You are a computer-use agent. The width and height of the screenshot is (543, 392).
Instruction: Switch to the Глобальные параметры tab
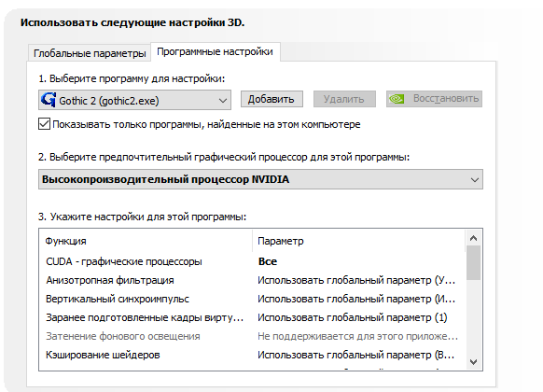(90, 53)
